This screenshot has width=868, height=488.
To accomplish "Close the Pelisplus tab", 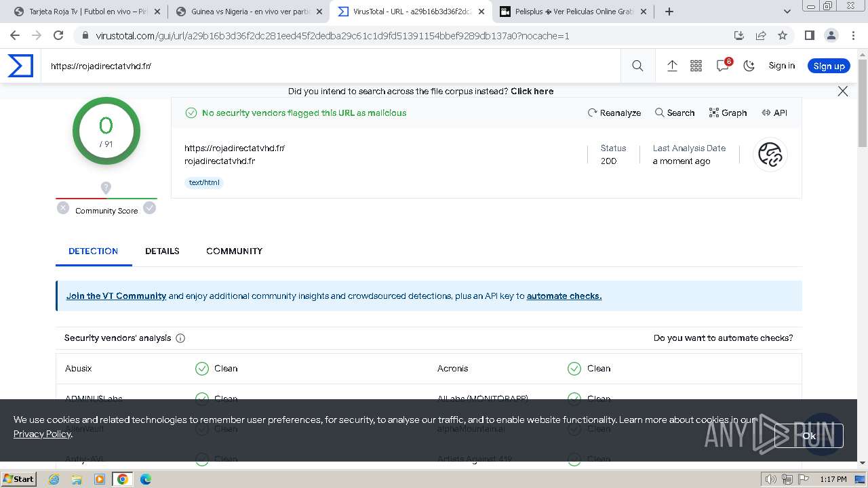I will coord(644,12).
